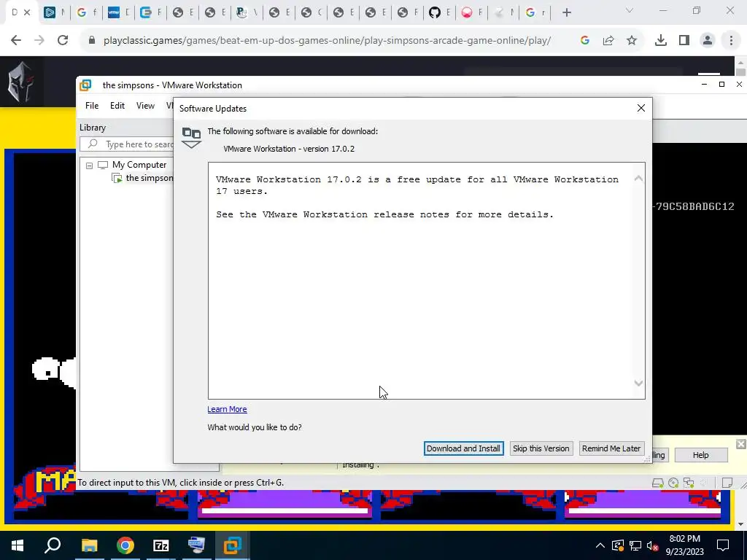The image size is (747, 560).
Task: Click release notes scroll down arrow
Action: pyautogui.click(x=638, y=383)
